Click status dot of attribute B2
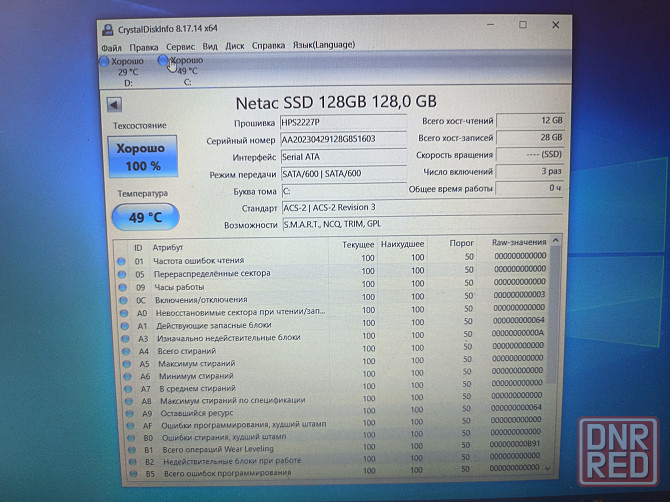The width and height of the screenshot is (670, 502). point(133,462)
